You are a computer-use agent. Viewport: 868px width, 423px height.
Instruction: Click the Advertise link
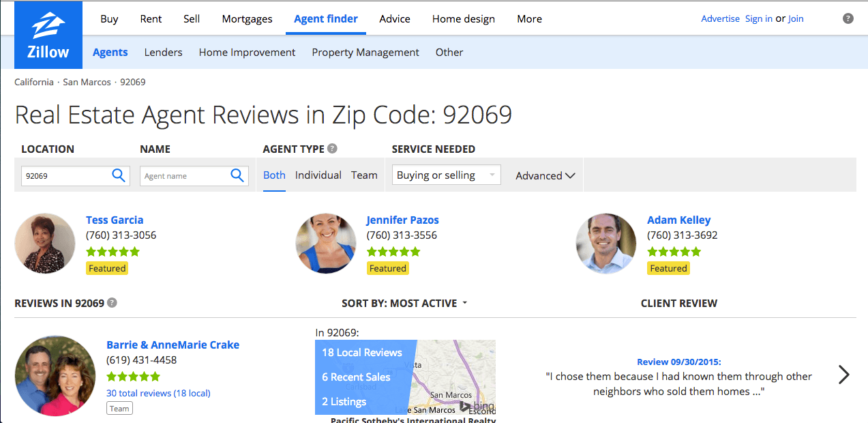720,18
